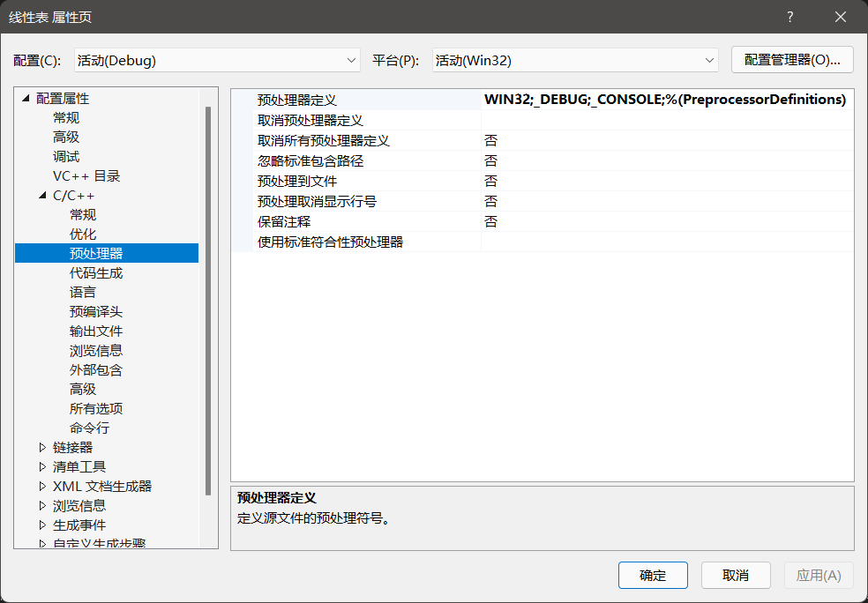Open the dialog help with the question mark icon
868x603 pixels.
789,17
